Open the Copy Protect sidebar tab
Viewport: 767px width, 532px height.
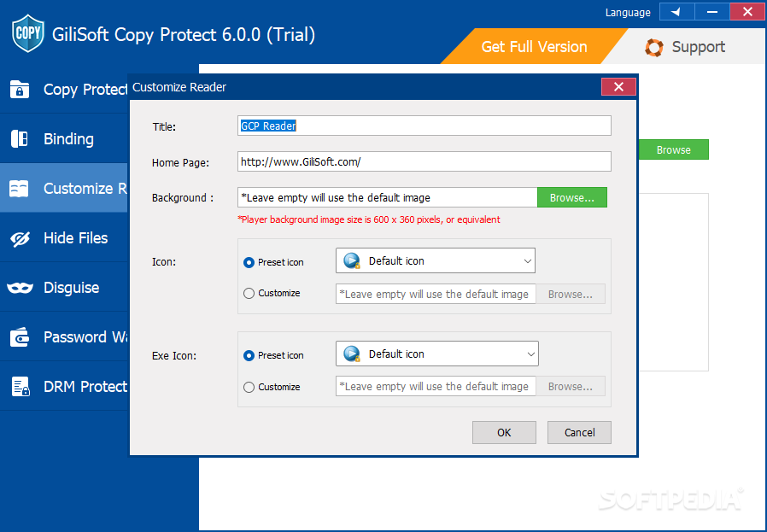(x=63, y=89)
